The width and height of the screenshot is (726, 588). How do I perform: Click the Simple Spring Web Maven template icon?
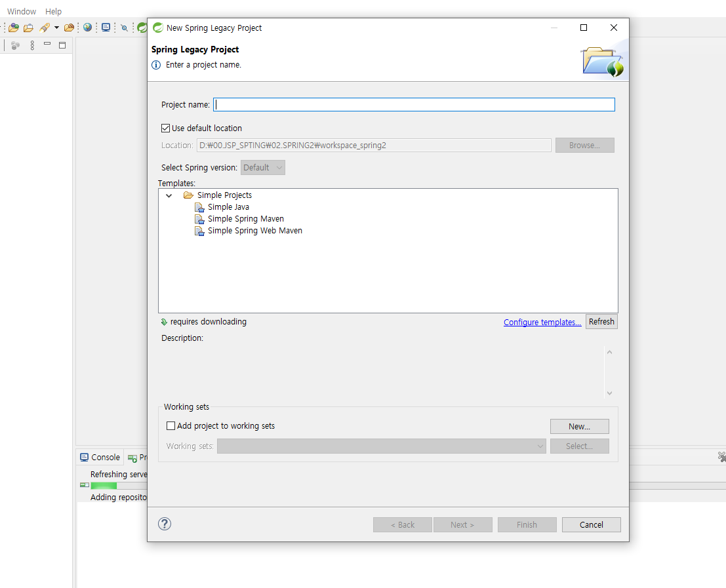click(199, 231)
